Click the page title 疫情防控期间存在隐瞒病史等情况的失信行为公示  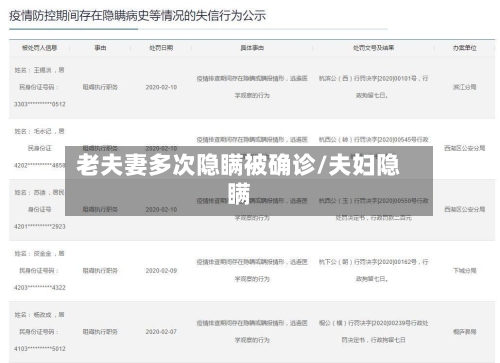[137, 16]
